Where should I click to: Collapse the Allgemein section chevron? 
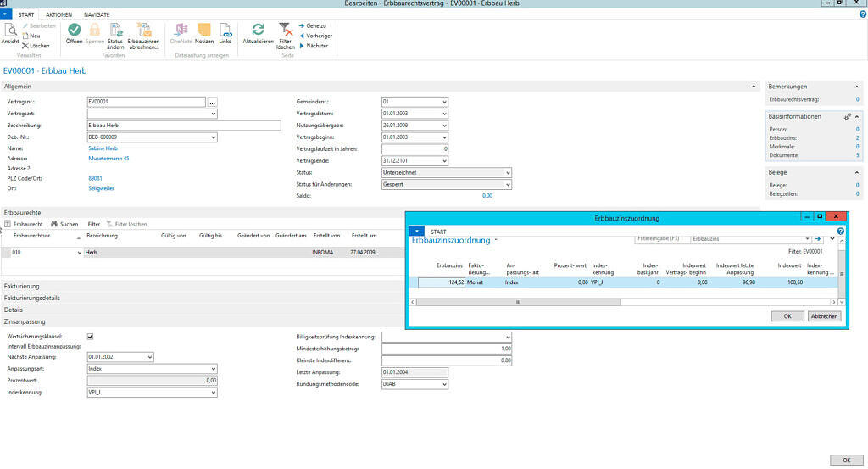754,87
